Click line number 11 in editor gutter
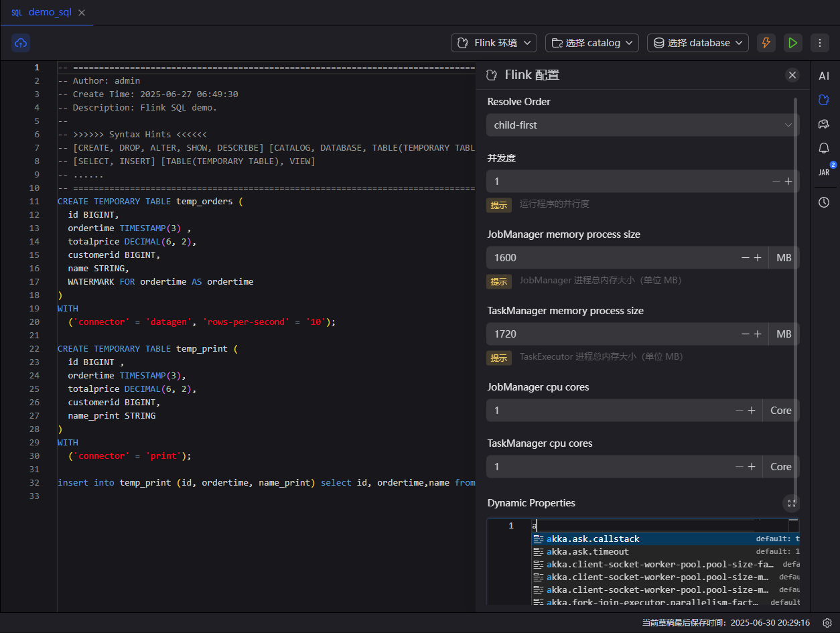840x633 pixels. [34, 202]
